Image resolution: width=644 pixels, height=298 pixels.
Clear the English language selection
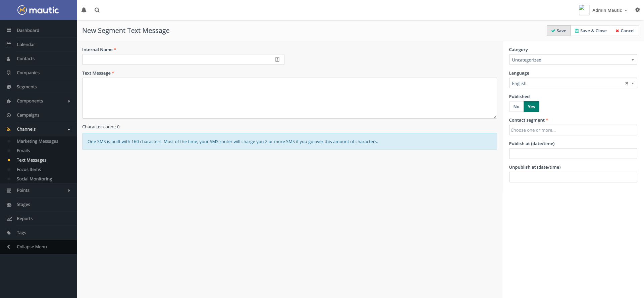[626, 83]
